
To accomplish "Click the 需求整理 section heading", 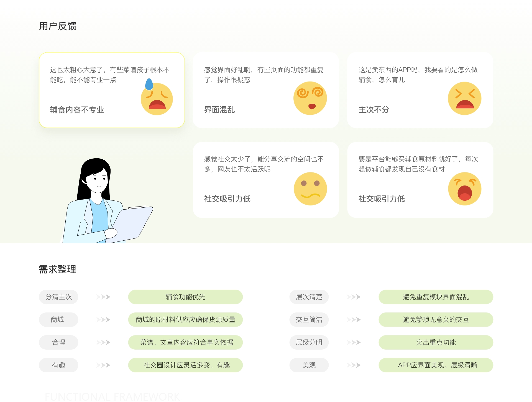I will (x=58, y=269).
